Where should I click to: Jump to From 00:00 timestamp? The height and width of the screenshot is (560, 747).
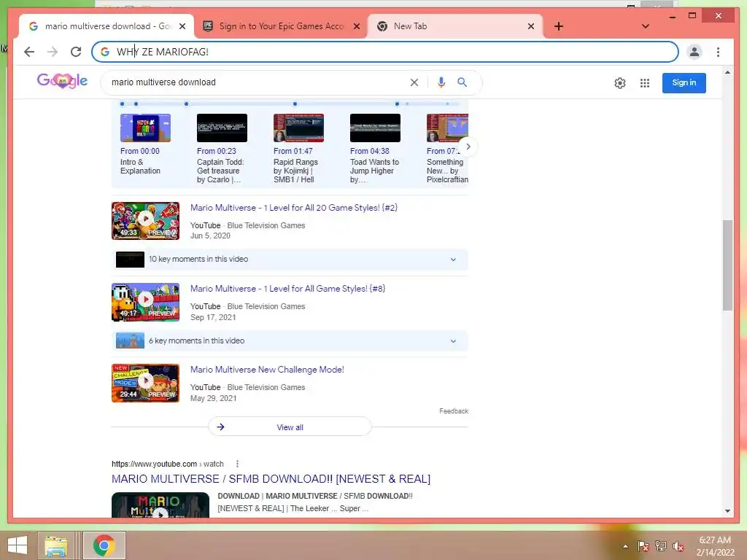[x=140, y=151]
